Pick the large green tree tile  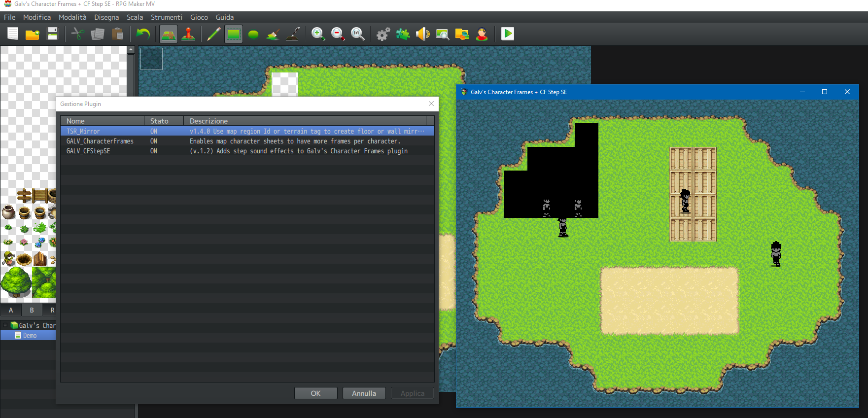[16, 282]
